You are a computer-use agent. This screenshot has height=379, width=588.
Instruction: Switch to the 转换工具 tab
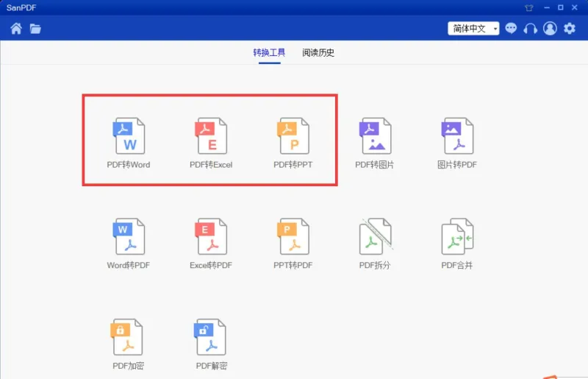pos(269,52)
